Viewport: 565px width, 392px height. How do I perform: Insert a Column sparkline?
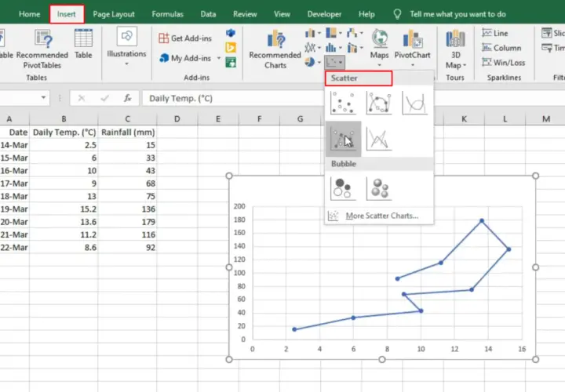pos(501,48)
